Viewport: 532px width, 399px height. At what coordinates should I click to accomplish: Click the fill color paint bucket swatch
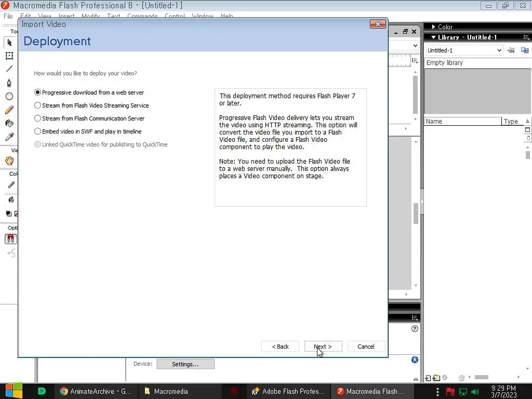click(x=11, y=199)
